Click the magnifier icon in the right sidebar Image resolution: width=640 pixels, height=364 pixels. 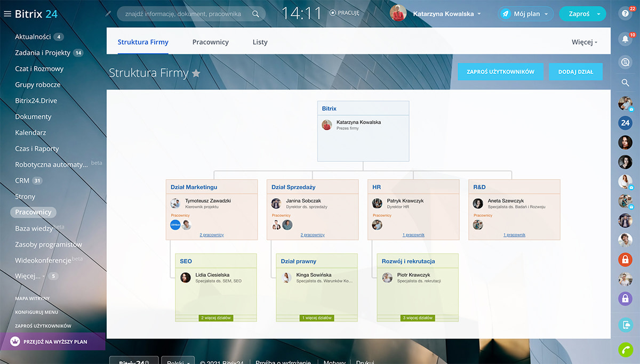[x=625, y=83]
